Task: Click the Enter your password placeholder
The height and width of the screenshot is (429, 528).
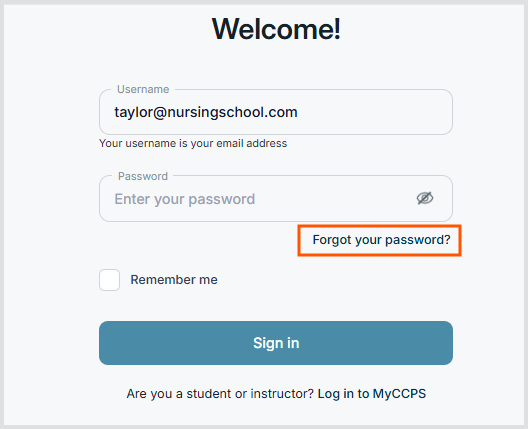Action: (x=185, y=199)
